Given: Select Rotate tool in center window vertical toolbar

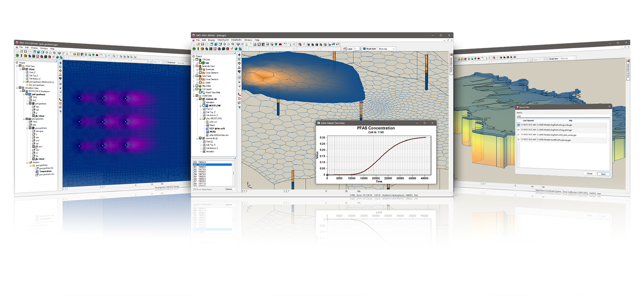Looking at the screenshot, I should pos(239,63).
